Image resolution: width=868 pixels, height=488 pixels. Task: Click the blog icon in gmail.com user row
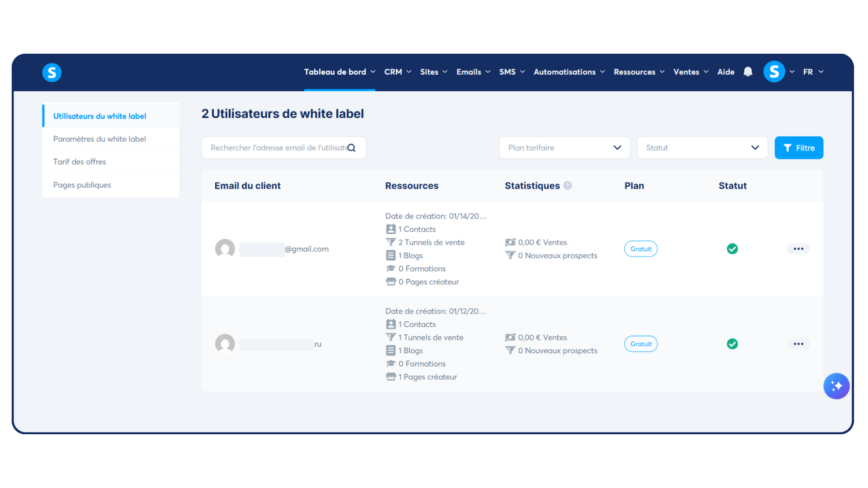click(x=391, y=256)
